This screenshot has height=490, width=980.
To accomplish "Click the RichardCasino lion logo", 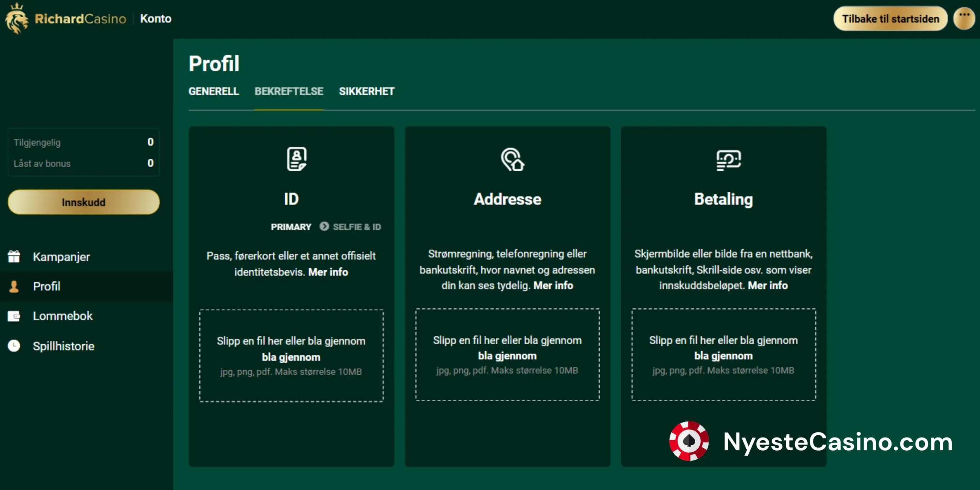I will tap(16, 18).
